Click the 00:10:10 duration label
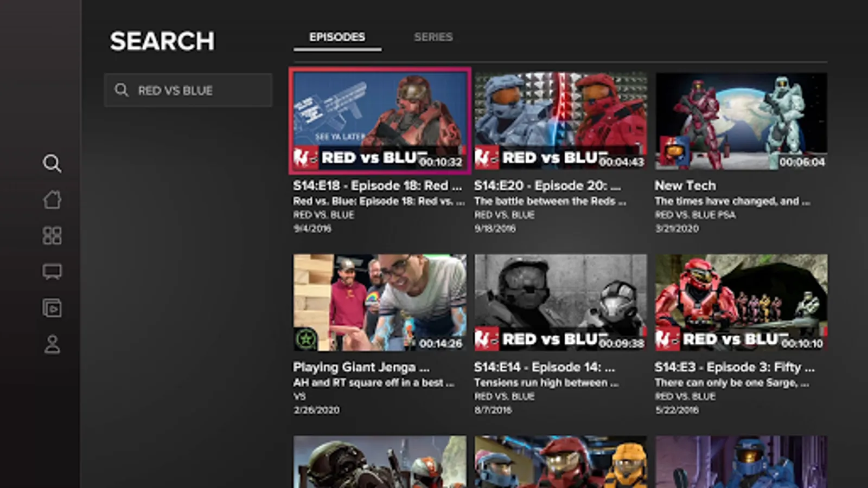Screen dimensions: 868x488 pyautogui.click(x=802, y=343)
